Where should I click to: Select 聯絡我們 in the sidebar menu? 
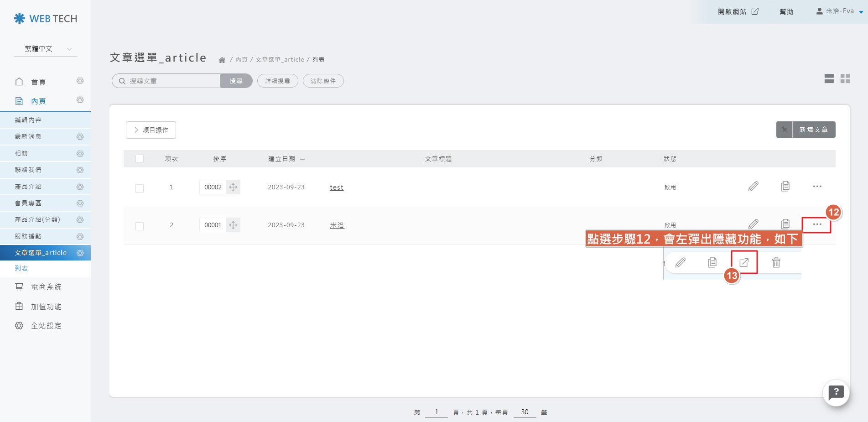pyautogui.click(x=28, y=170)
